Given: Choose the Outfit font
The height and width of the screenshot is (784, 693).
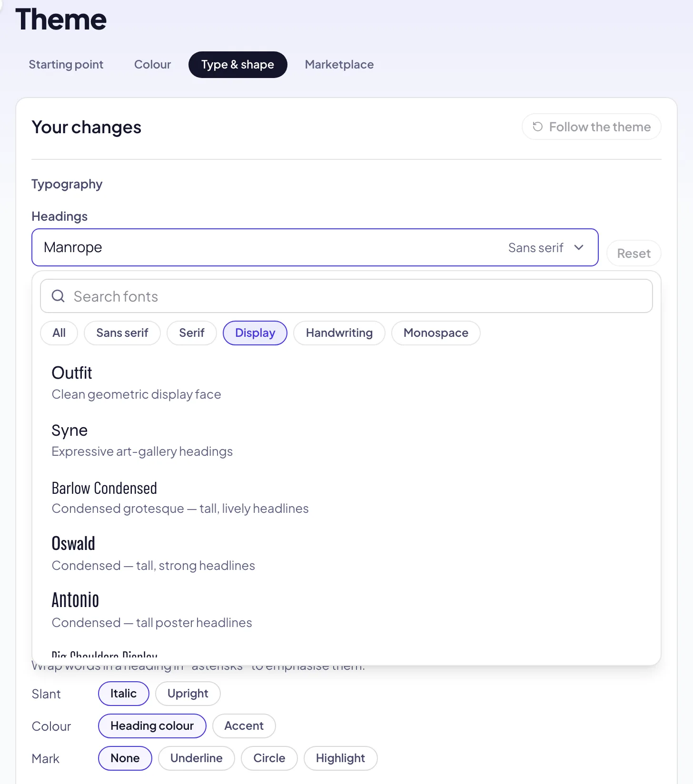Looking at the screenshot, I should pyautogui.click(x=346, y=382).
